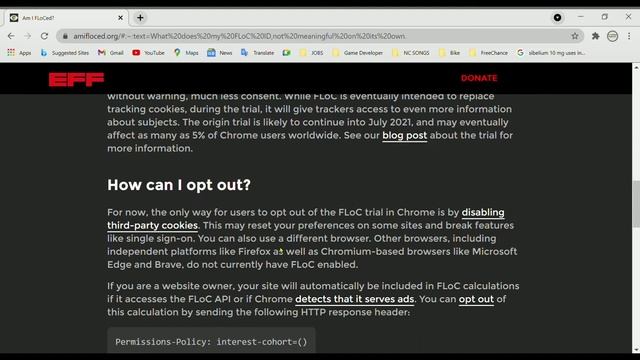This screenshot has height=360, width=640.
Task: Open the blog post link
Action: pyautogui.click(x=404, y=136)
